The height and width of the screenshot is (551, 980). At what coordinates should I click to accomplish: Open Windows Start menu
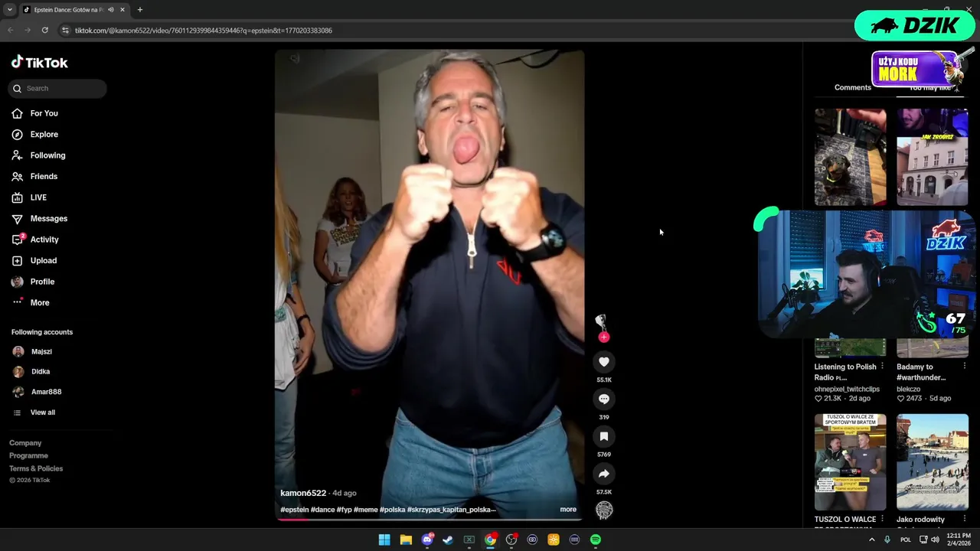tap(384, 540)
